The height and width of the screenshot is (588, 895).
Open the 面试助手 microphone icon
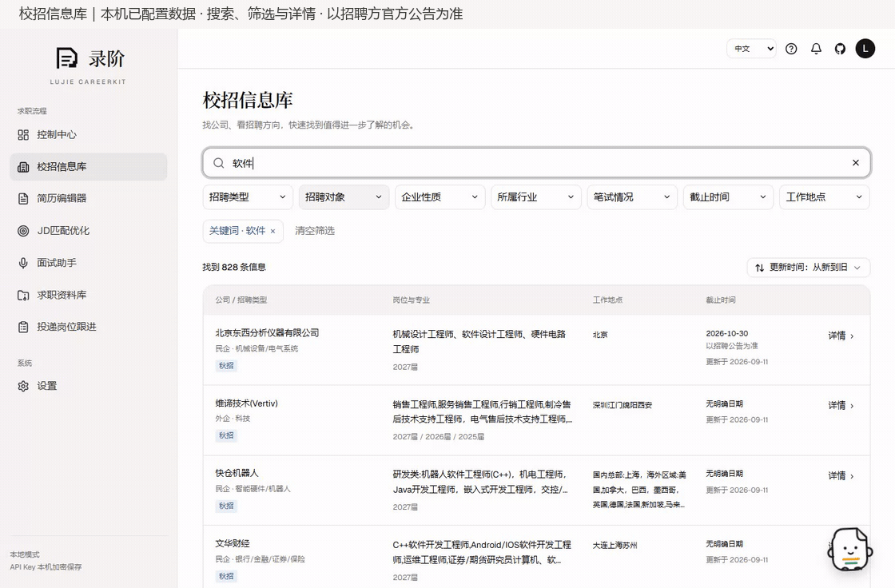23,263
